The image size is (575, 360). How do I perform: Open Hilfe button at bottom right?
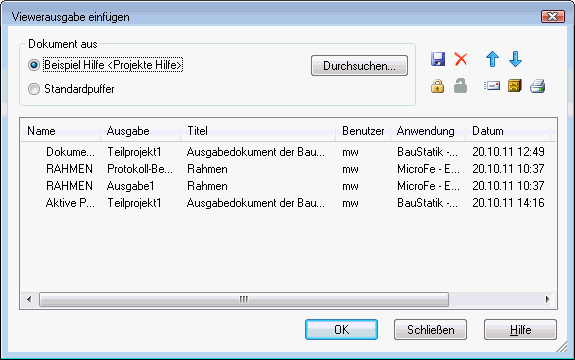520,330
